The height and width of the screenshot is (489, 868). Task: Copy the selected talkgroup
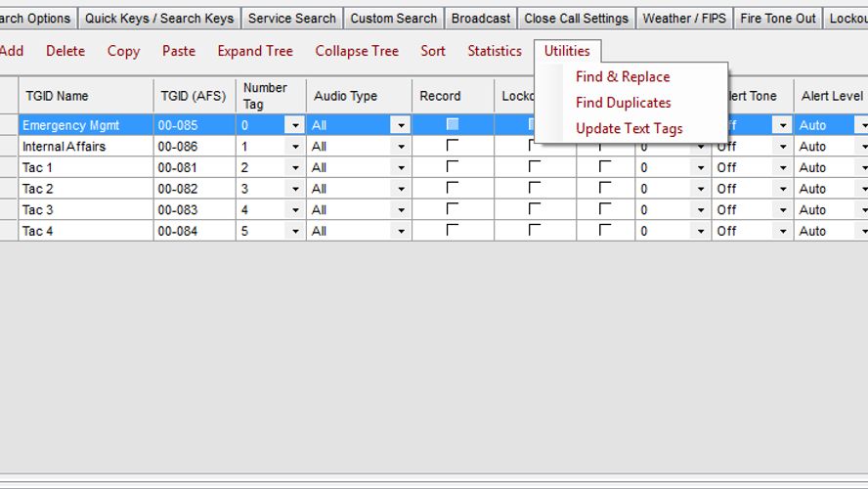tap(123, 51)
